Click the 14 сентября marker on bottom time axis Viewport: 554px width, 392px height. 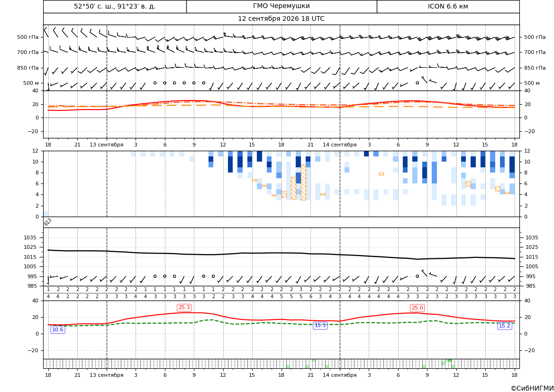340,375
